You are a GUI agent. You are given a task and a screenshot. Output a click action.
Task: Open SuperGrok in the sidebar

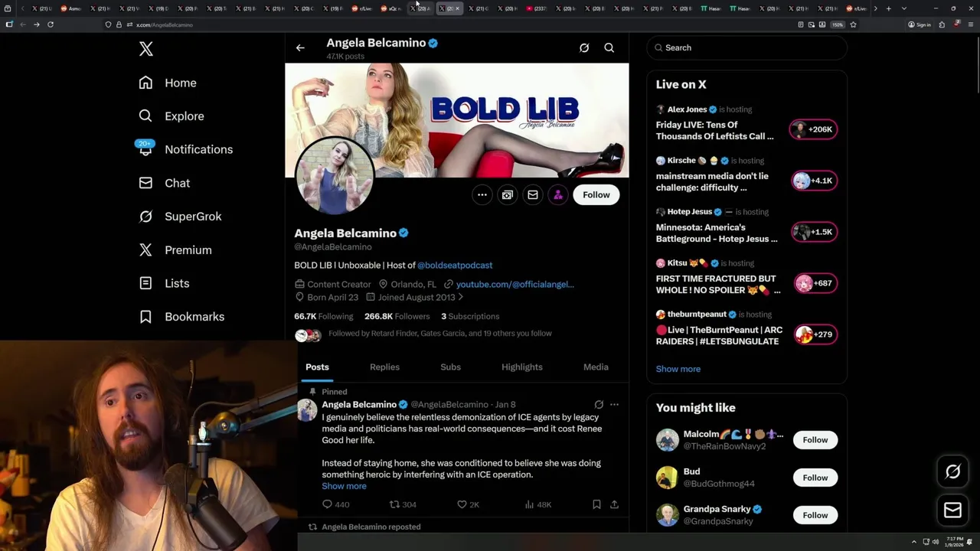coord(180,217)
